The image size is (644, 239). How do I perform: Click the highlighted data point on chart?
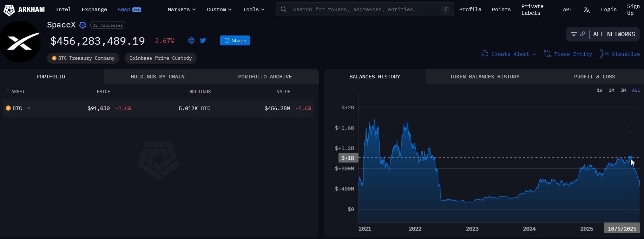(630, 157)
